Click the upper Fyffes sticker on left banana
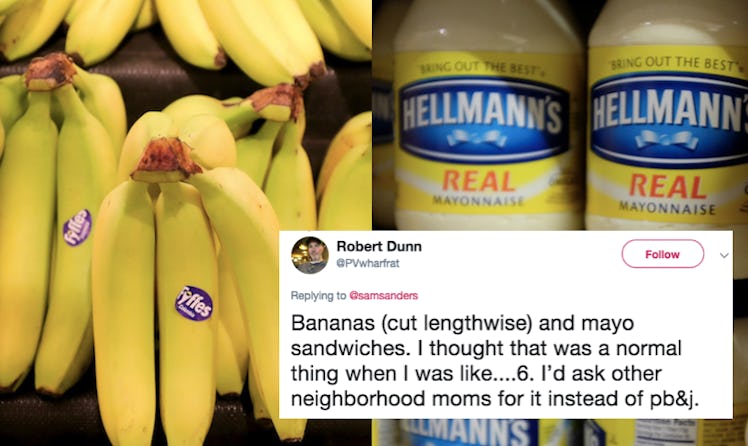The width and height of the screenshot is (748, 446). pyautogui.click(x=77, y=227)
